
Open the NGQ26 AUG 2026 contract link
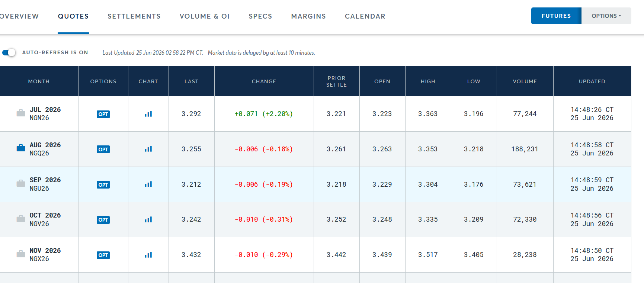point(45,149)
